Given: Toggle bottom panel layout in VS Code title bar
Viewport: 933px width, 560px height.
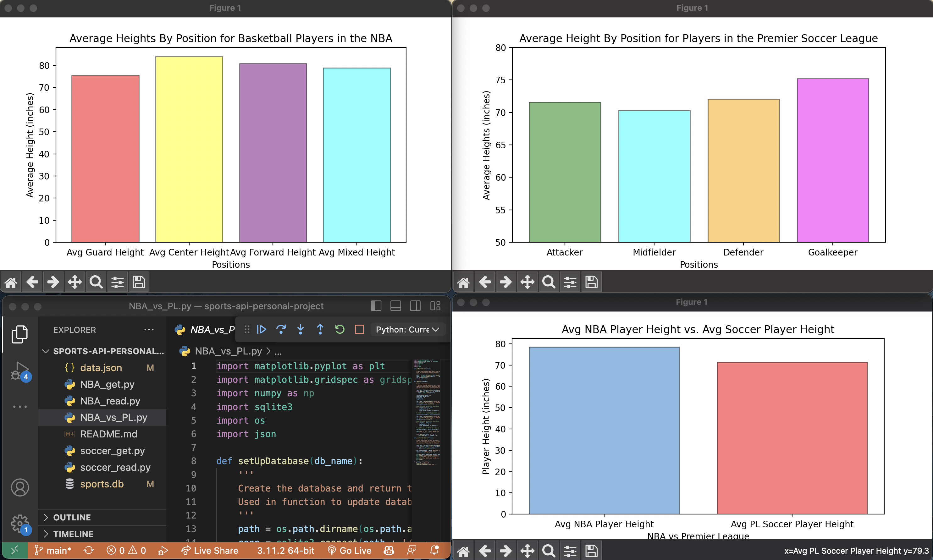Looking at the screenshot, I should pyautogui.click(x=395, y=306).
